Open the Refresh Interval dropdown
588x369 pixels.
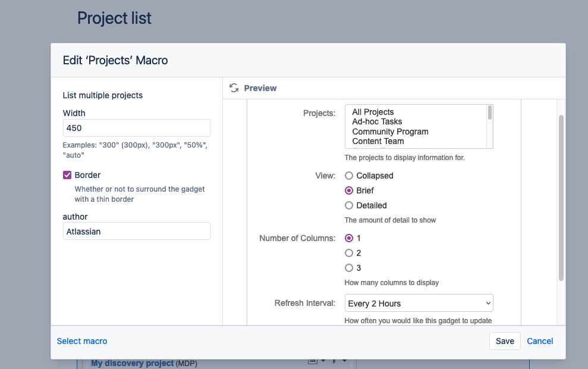coord(419,304)
